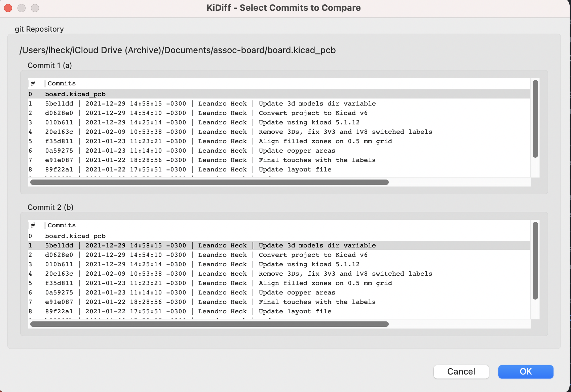
Task: Dismiss the dialog with Cancel
Action: click(x=461, y=371)
